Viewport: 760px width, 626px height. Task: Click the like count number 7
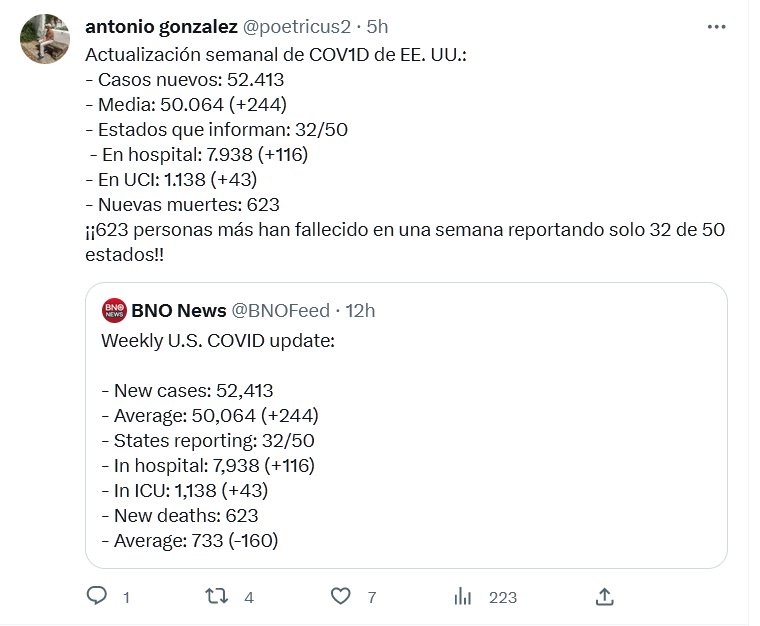coord(371,598)
